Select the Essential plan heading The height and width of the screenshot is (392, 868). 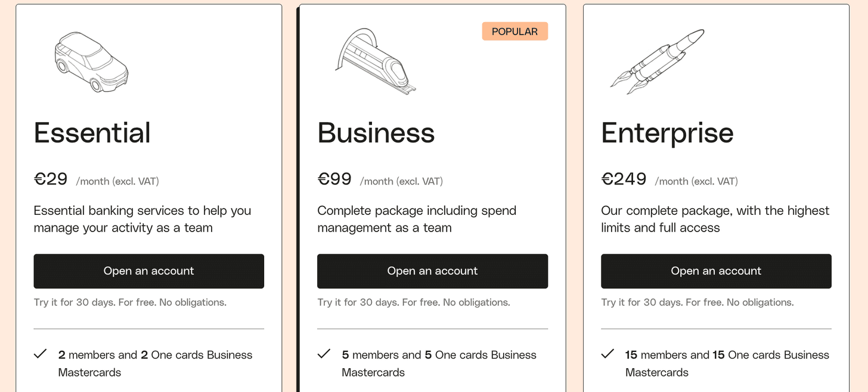tap(92, 132)
